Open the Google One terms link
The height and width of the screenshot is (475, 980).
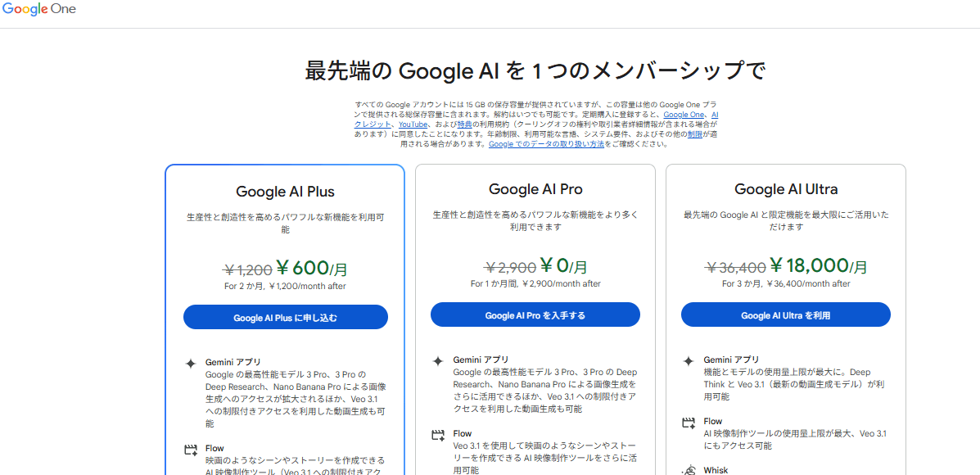click(684, 115)
